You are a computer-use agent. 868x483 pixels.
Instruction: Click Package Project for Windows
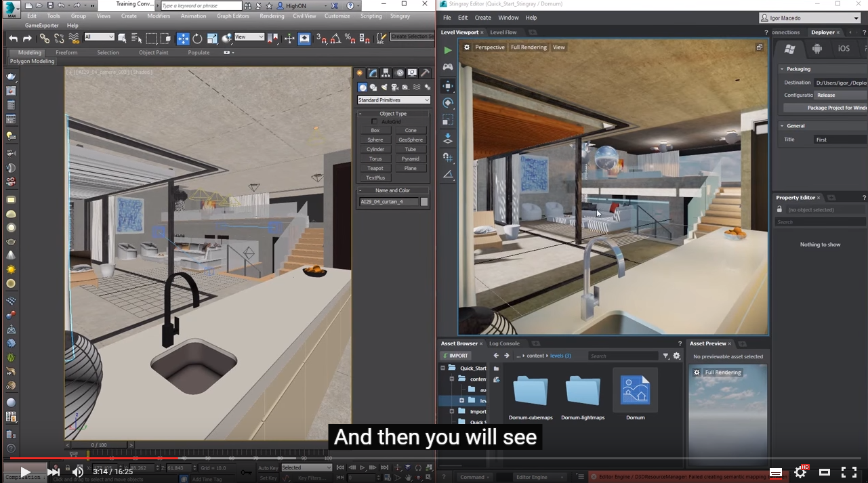(833, 107)
